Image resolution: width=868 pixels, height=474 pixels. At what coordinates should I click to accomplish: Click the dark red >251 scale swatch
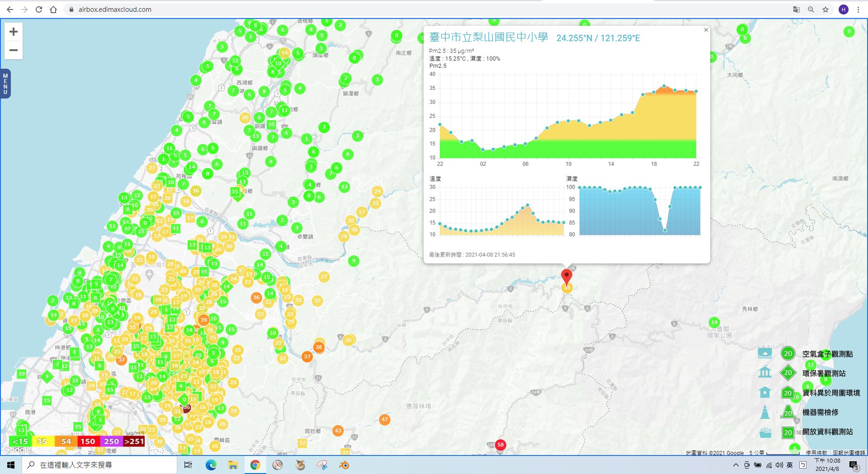[x=134, y=441]
